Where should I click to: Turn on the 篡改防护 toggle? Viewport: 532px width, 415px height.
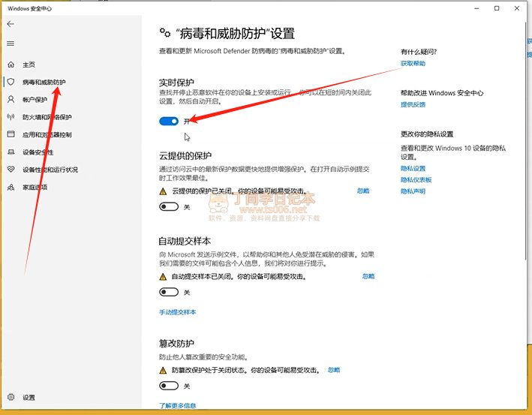tap(169, 386)
